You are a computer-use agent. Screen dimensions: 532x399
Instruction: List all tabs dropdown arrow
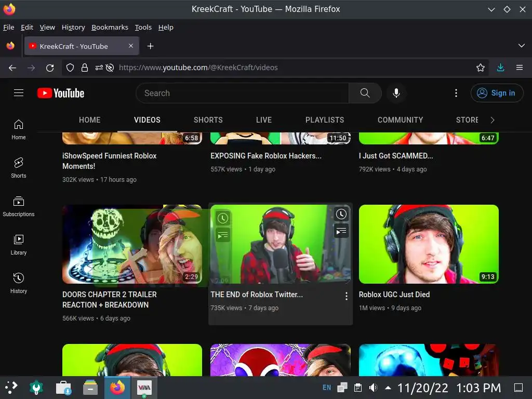coord(522,46)
